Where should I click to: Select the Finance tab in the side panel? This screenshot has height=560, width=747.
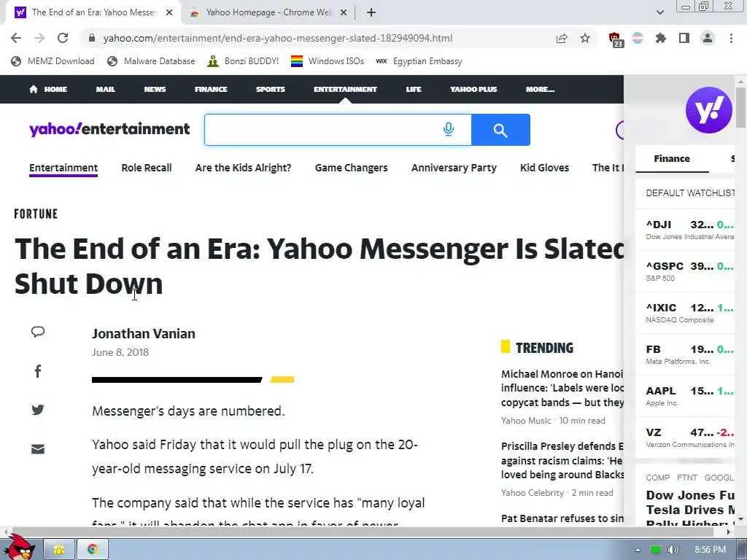[672, 158]
